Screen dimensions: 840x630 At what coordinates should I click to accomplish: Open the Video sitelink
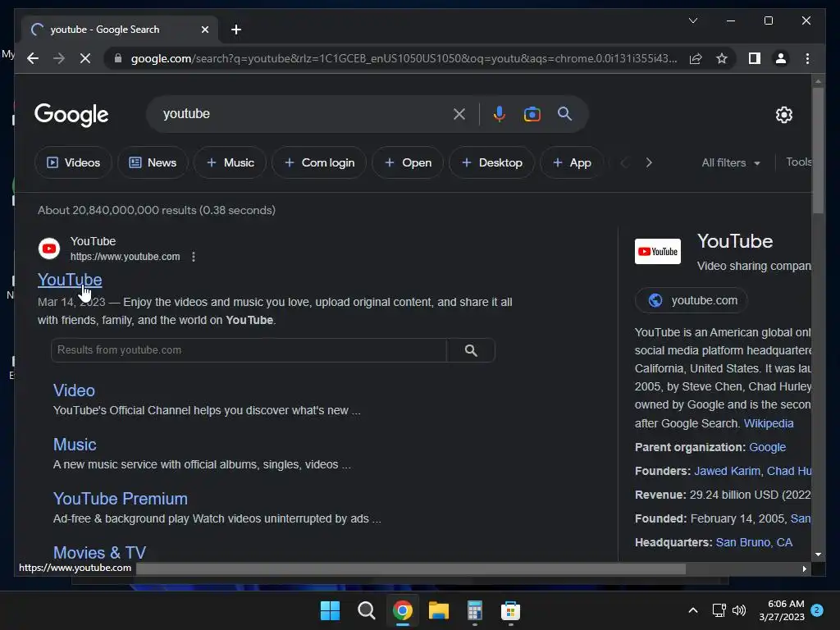pos(74,390)
